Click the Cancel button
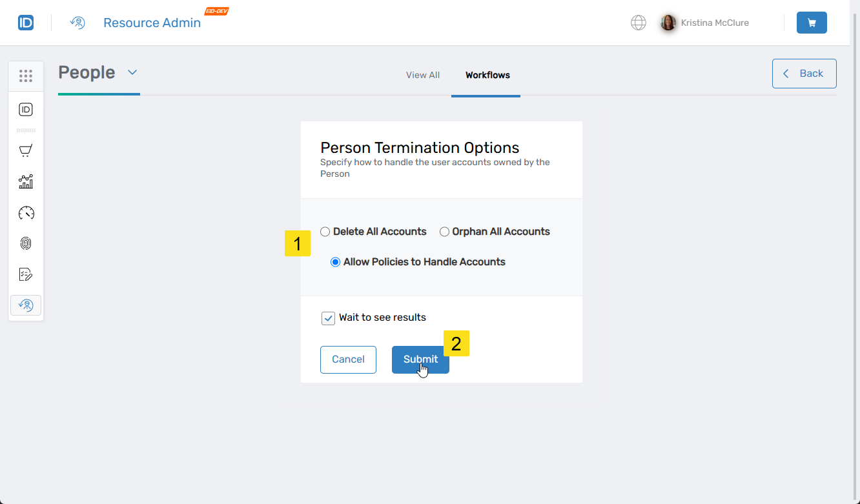This screenshot has height=504, width=860. [348, 359]
